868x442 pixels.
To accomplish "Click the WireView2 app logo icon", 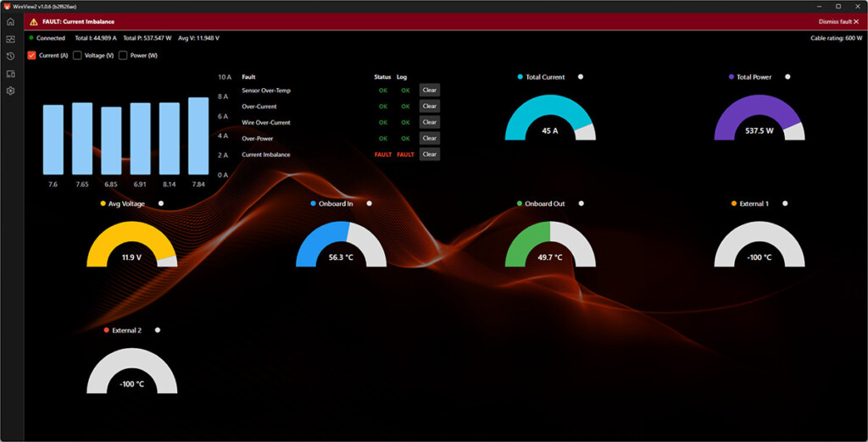I will [7, 6].
